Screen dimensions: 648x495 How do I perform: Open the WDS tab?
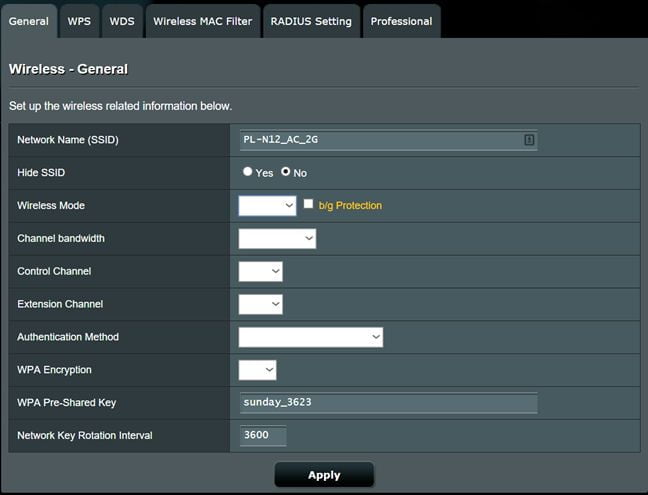(121, 21)
